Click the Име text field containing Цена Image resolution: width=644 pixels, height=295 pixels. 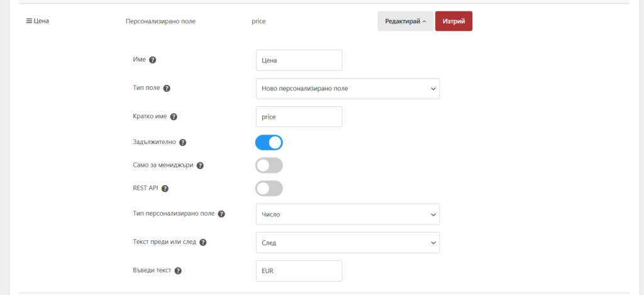click(x=299, y=60)
